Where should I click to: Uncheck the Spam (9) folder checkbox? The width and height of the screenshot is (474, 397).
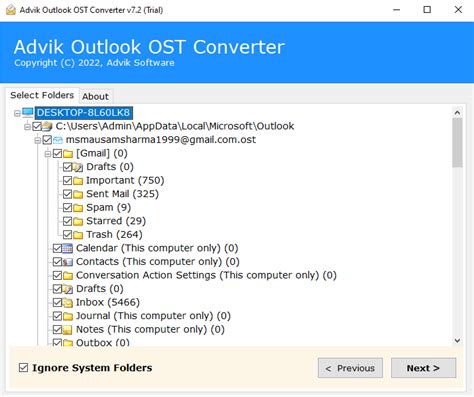tap(67, 208)
